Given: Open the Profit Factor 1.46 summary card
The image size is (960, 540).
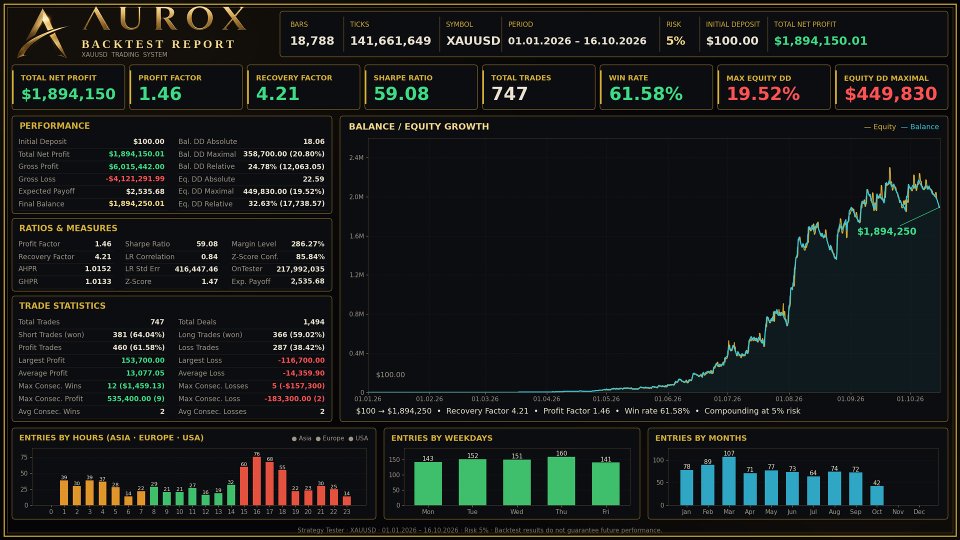Looking at the screenshot, I should pos(186,87).
